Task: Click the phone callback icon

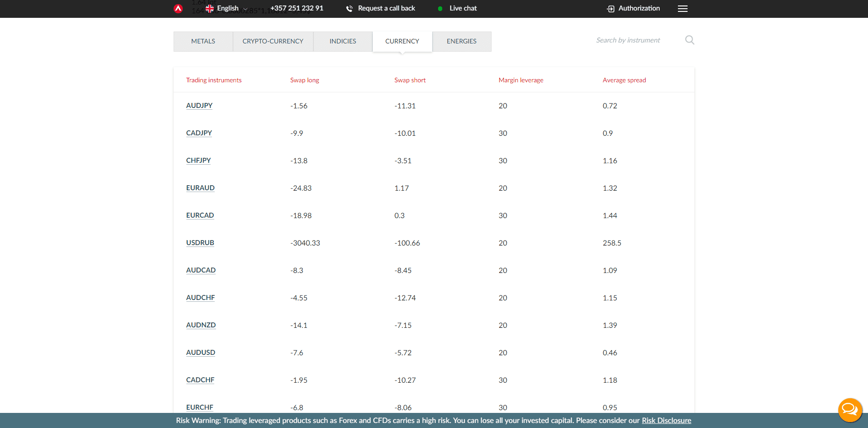Action: pyautogui.click(x=349, y=9)
